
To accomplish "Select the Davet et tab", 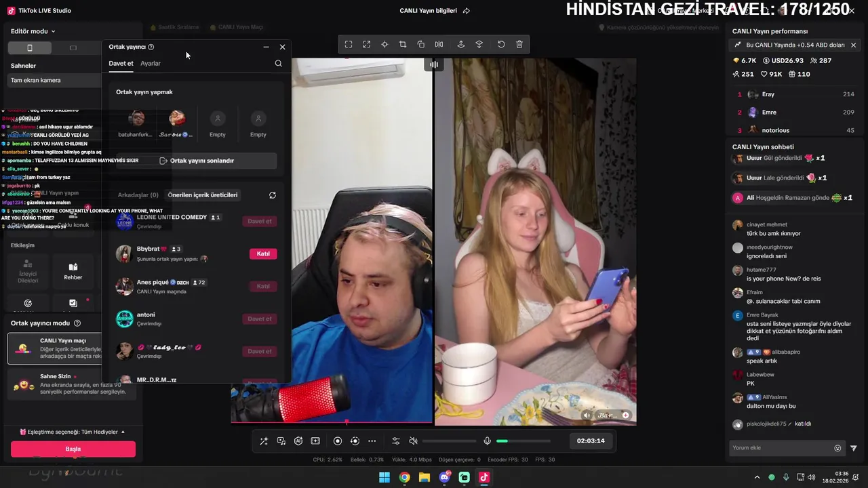I will click(x=121, y=63).
